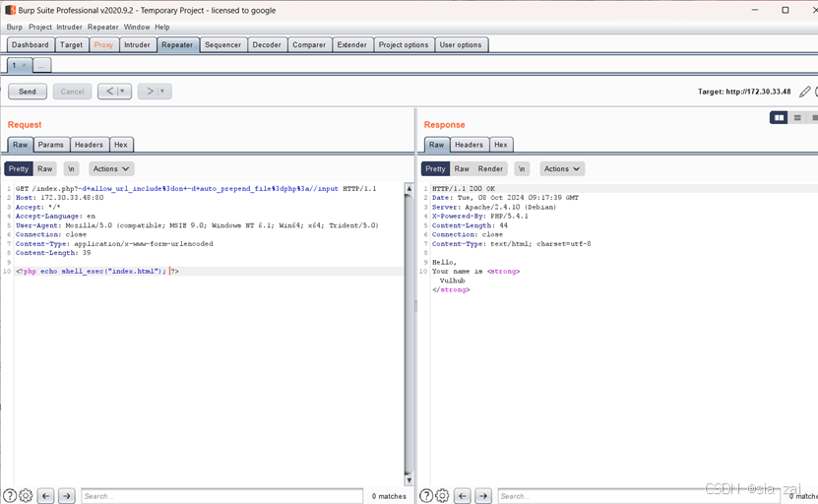The height and width of the screenshot is (504, 818).
Task: Select top-bottom layout icon in Response header
Action: pos(797,118)
